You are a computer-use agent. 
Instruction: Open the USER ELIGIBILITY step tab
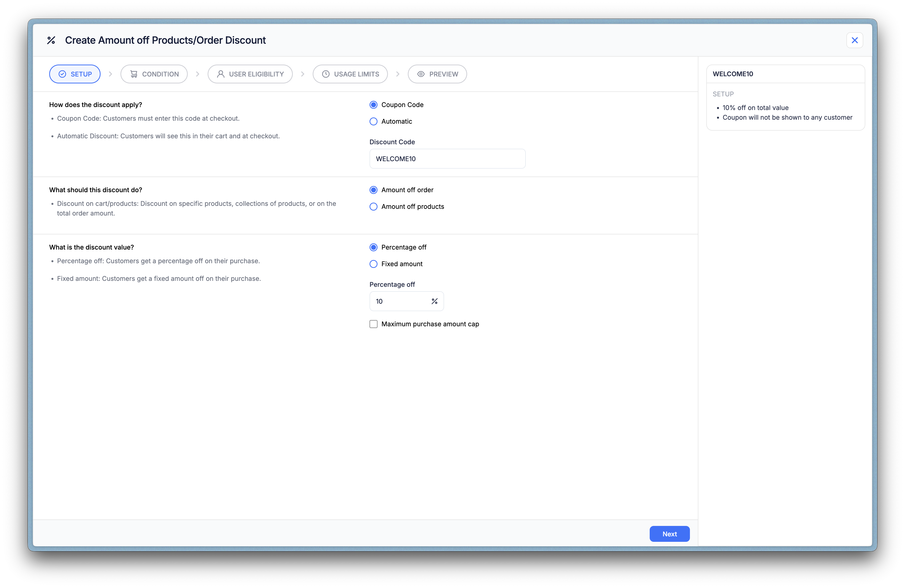[250, 74]
